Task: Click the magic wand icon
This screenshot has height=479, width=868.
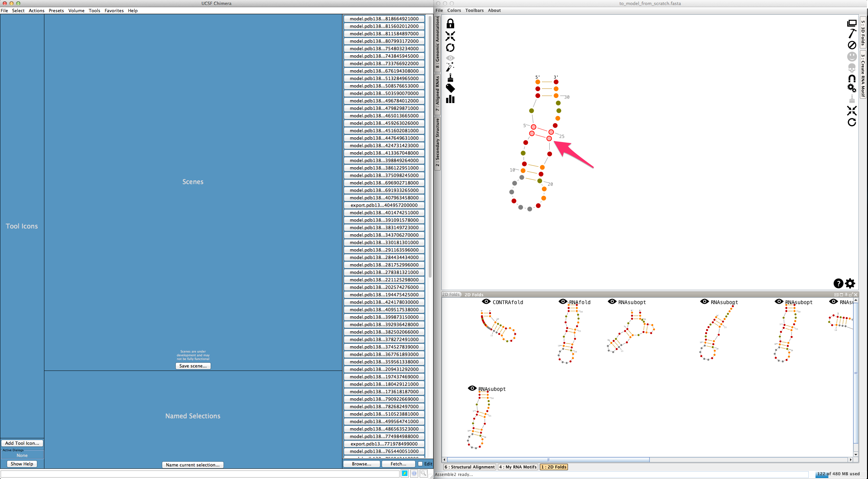Action: coord(450,67)
